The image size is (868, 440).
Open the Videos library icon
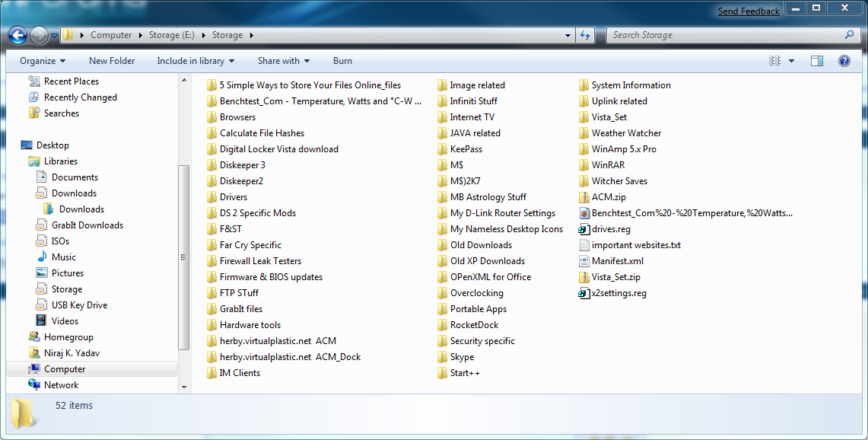click(x=42, y=320)
